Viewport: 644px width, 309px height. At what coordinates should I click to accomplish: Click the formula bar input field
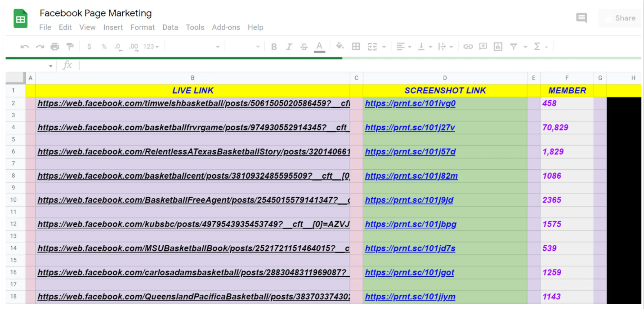click(x=334, y=65)
